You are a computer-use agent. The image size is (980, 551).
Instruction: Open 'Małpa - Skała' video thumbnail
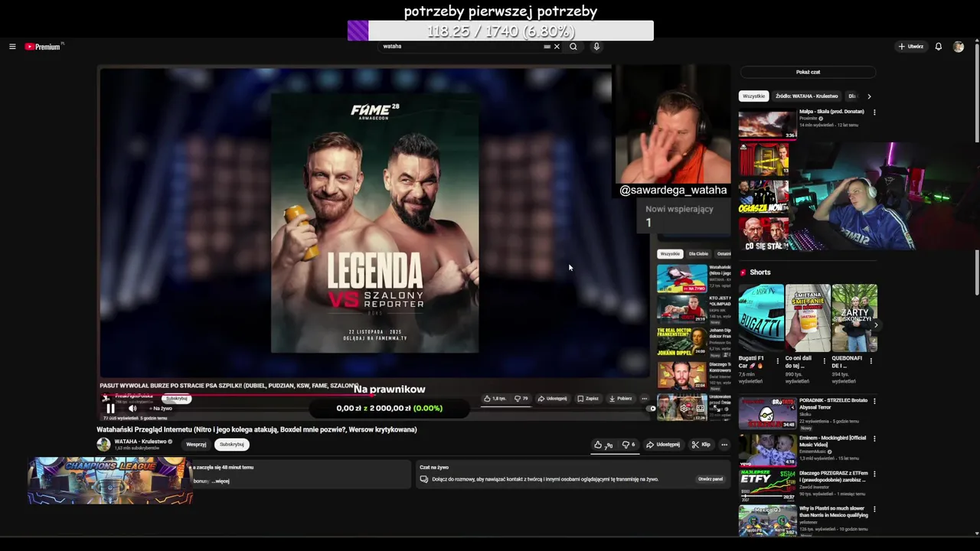767,124
